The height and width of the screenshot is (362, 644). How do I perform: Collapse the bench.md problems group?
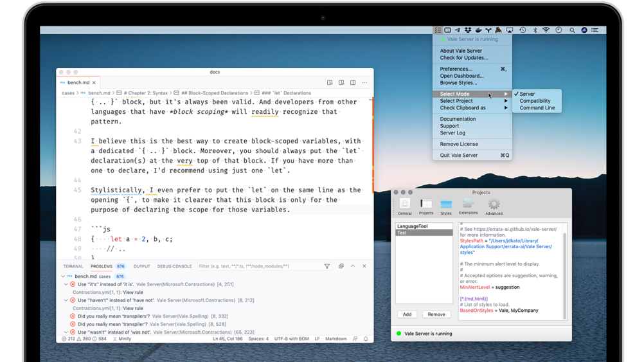tap(63, 276)
